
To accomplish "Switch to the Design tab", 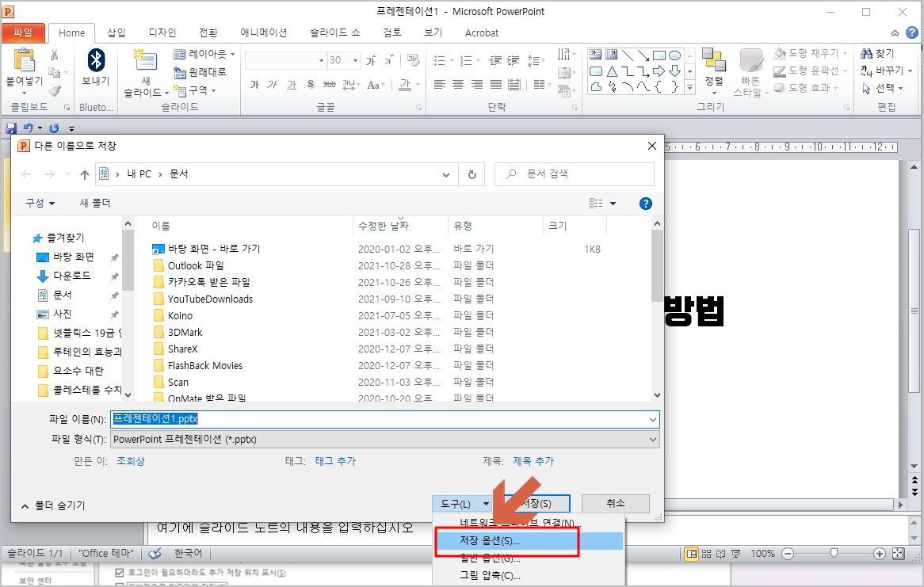I will (162, 33).
